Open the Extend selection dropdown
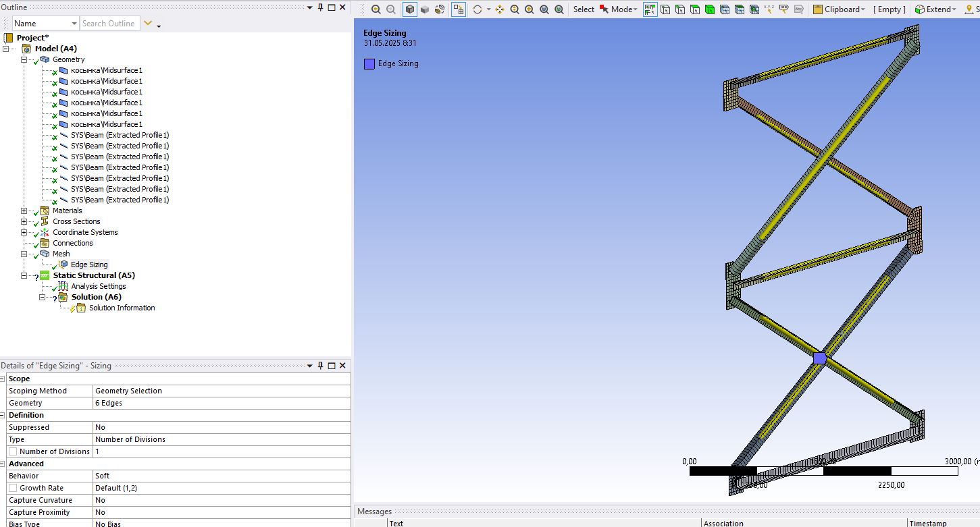Viewport: 980px width, 527px height. 935,9
